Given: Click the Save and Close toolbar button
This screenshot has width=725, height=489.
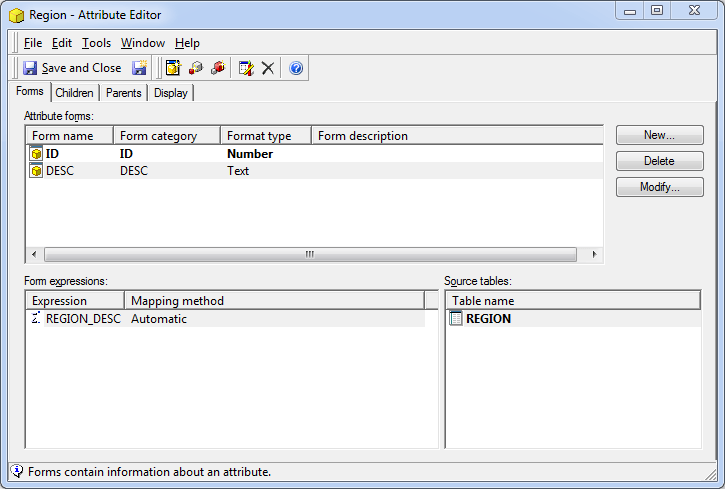Looking at the screenshot, I should pos(71,68).
